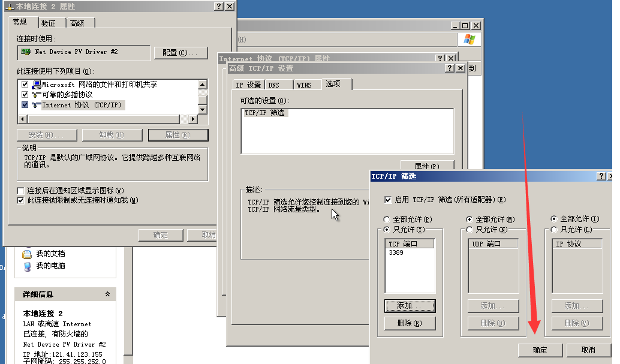The height and width of the screenshot is (364, 620).
Task: Collapse the 详细信息 panel chevron
Action: 107,294
